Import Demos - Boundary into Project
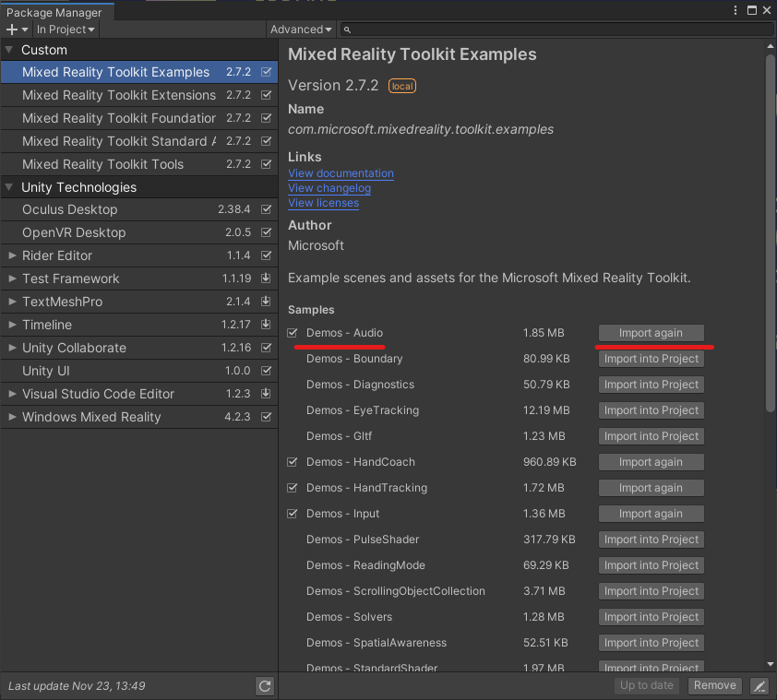The width and height of the screenshot is (777, 700). click(x=651, y=359)
